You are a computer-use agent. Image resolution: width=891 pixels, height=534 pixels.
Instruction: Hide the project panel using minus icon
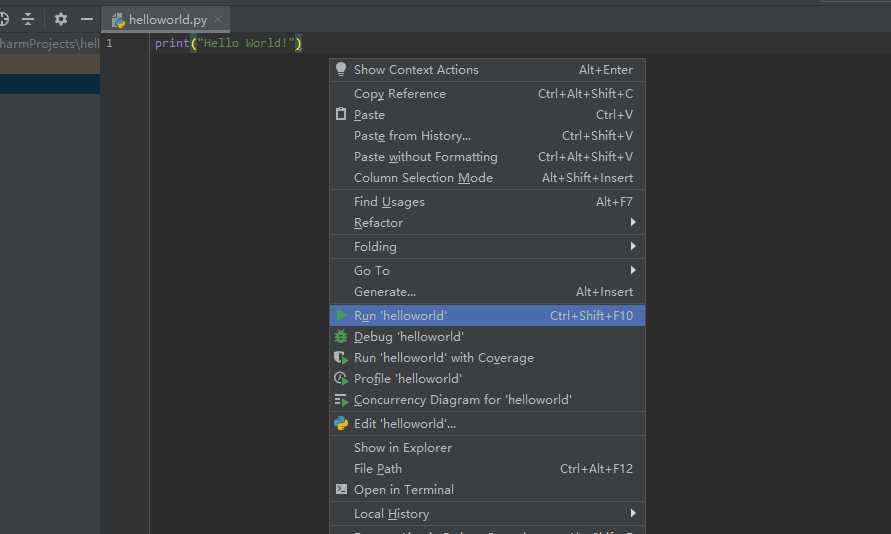point(86,19)
